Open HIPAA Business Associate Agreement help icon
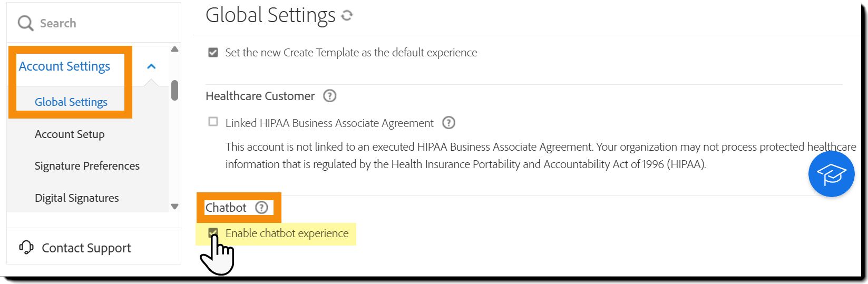868x284 pixels. 448,123
